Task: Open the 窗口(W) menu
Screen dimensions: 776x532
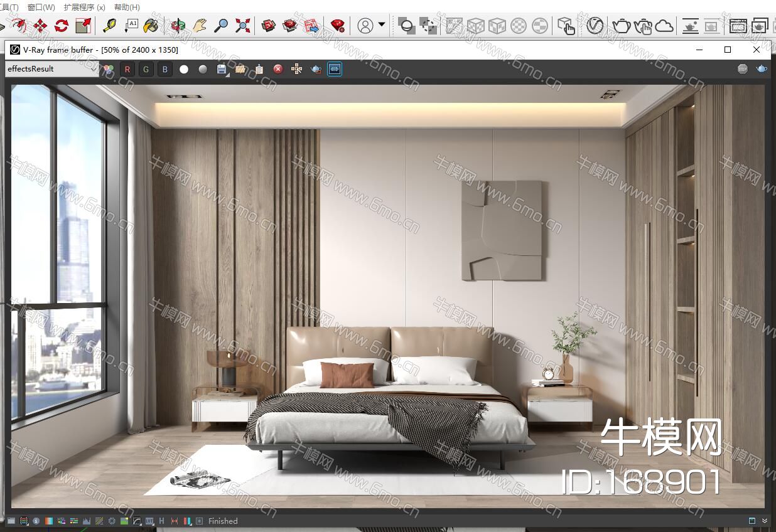Action: 41,8
